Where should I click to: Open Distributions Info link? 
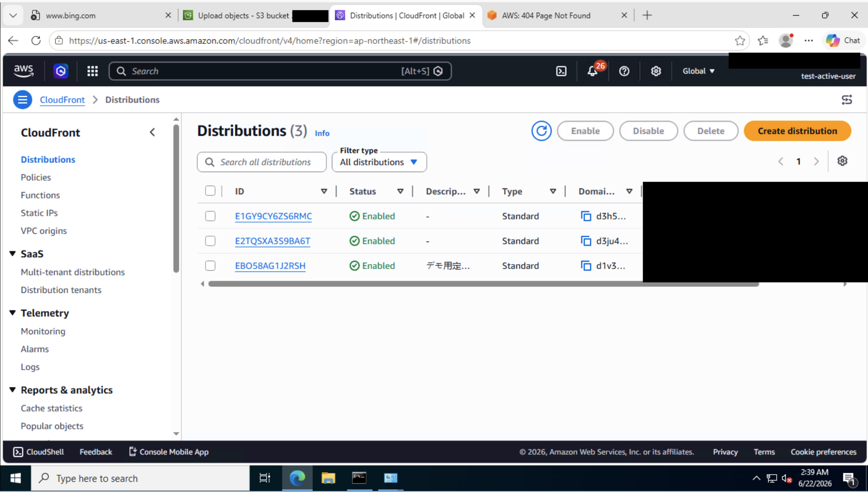[322, 133]
